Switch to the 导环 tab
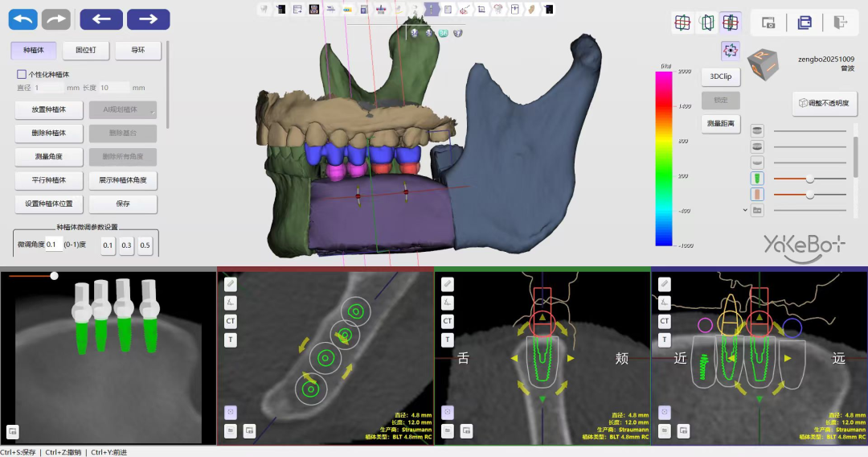868x457 pixels. pyautogui.click(x=137, y=51)
